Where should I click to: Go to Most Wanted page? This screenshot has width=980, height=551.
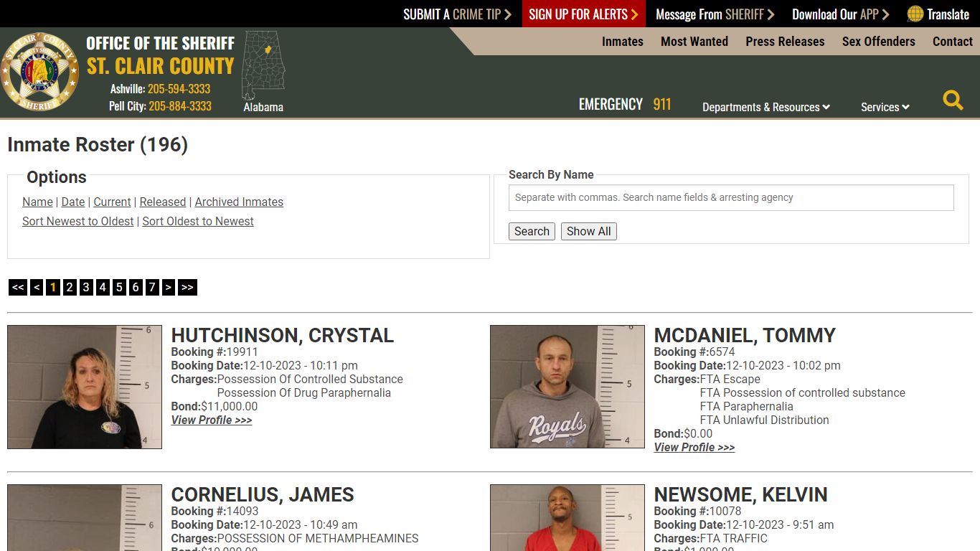pos(694,42)
